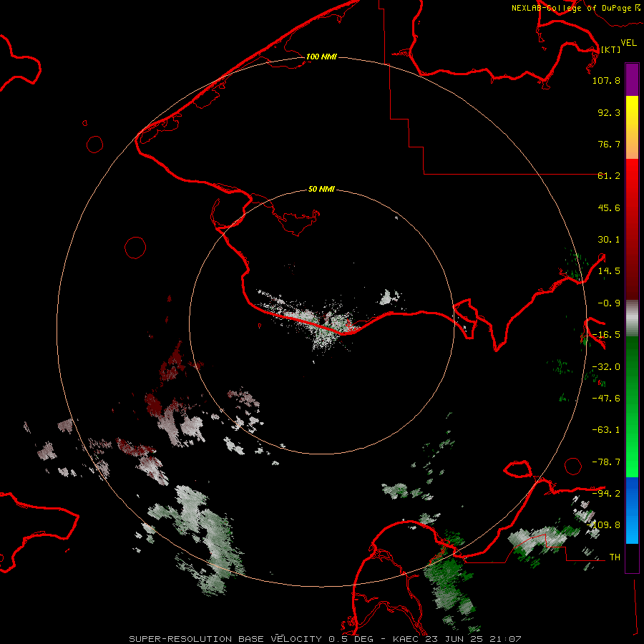Click the 92.3 velocity scale value

pos(609,112)
